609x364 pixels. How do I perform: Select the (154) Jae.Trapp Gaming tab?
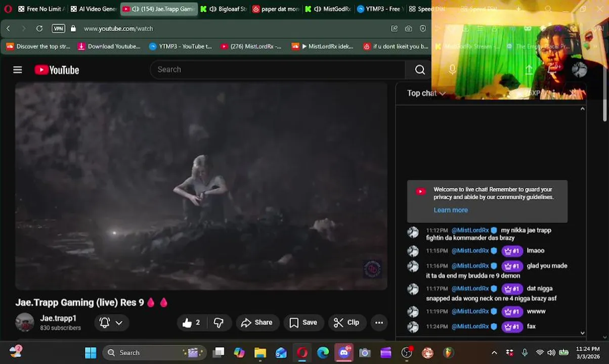click(x=158, y=9)
